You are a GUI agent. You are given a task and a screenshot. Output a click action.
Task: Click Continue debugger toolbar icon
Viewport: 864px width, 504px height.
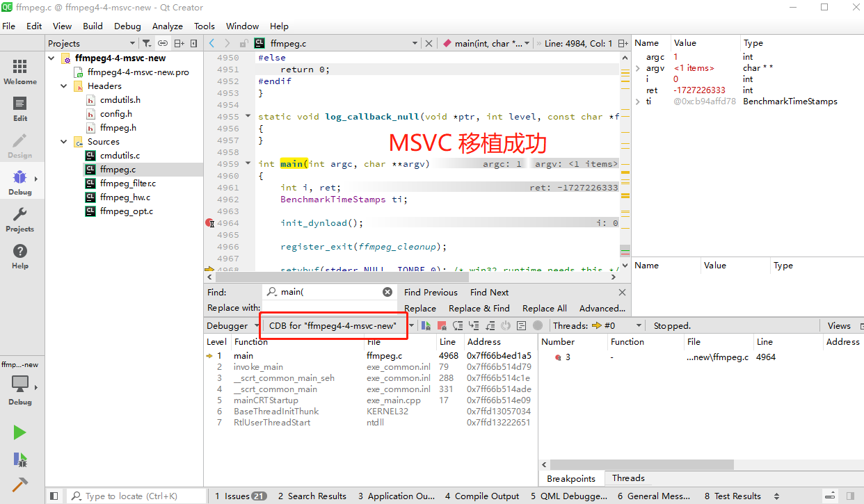426,325
